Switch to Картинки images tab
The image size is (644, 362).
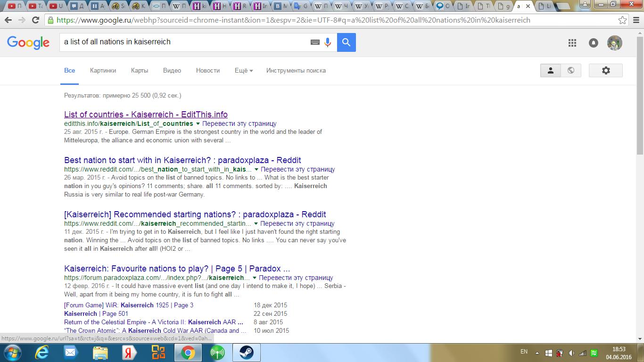[x=103, y=71]
